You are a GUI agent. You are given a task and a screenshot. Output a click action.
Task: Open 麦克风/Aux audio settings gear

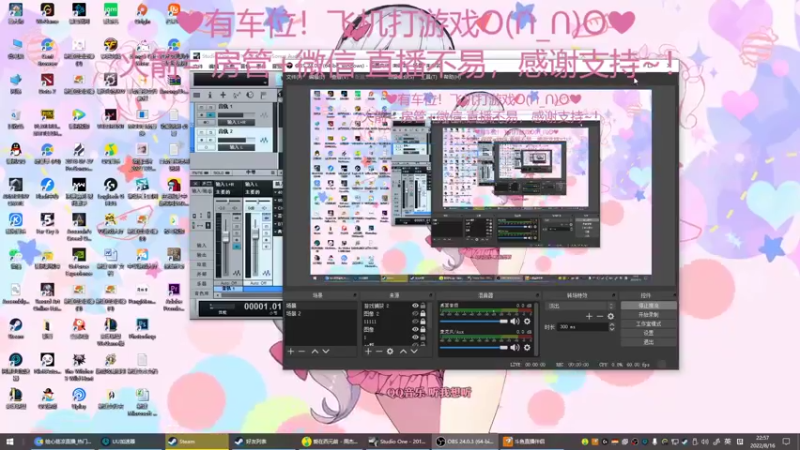(x=527, y=347)
